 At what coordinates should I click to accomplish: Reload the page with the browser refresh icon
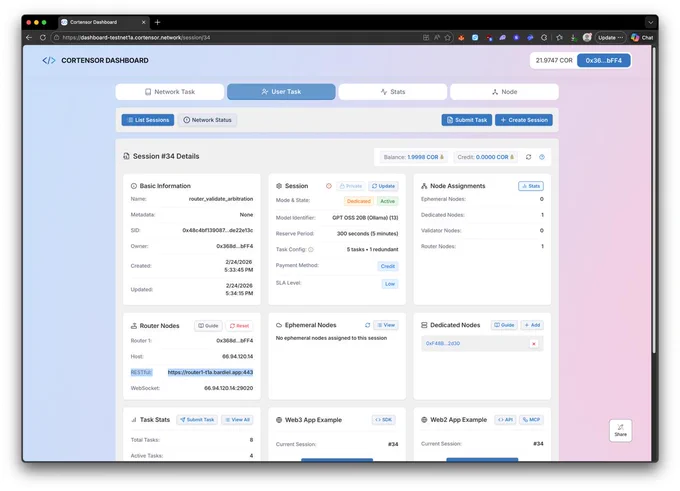(42, 38)
